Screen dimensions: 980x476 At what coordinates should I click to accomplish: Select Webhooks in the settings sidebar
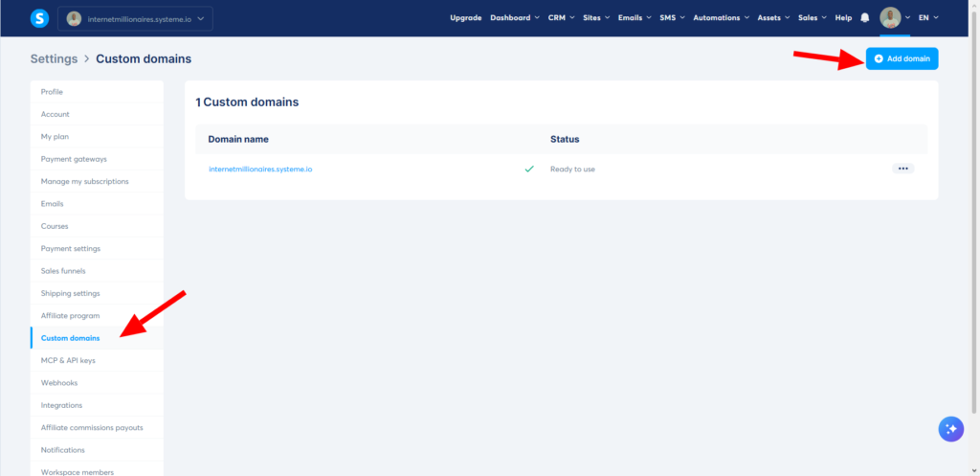58,382
